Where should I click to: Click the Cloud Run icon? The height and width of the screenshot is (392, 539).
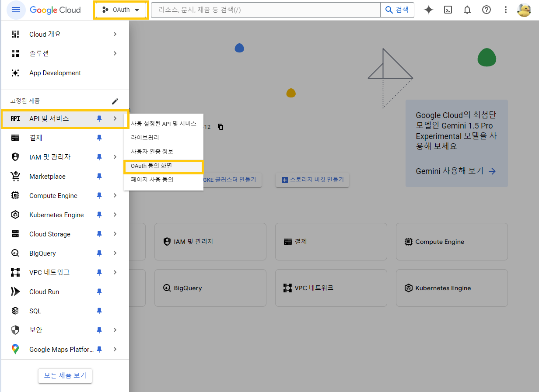pos(15,291)
